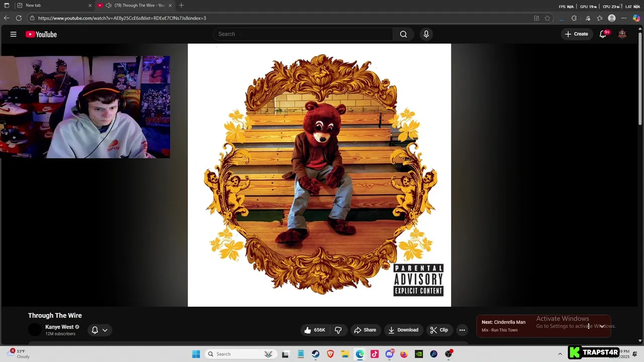
Task: Expand the Next: Cinderella Man playlist panel
Action: 602,326
